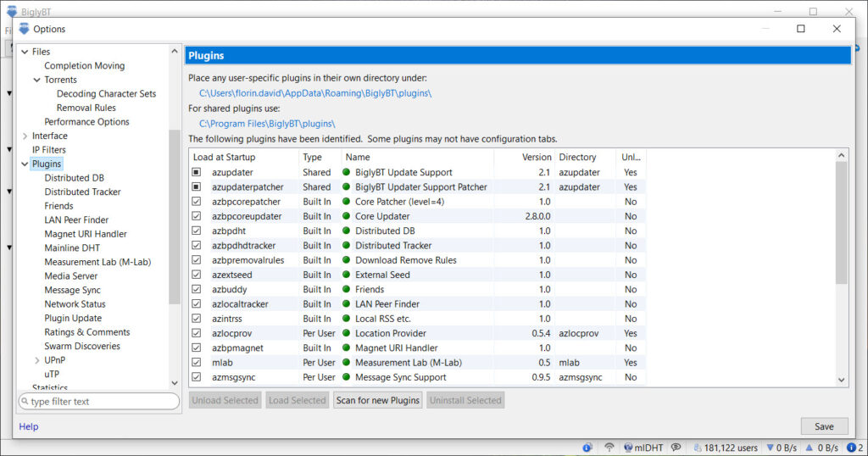Uncheck azupdater load at startup checkbox
The image size is (868, 456).
pyautogui.click(x=197, y=172)
